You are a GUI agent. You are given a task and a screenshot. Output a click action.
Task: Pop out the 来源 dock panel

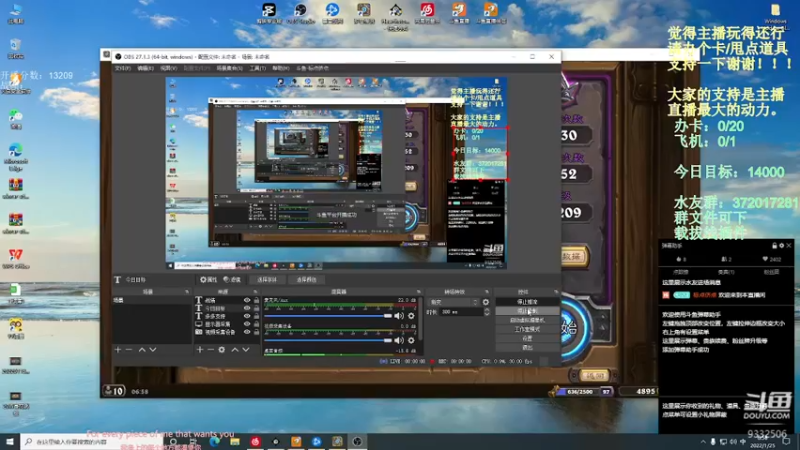[x=256, y=292]
